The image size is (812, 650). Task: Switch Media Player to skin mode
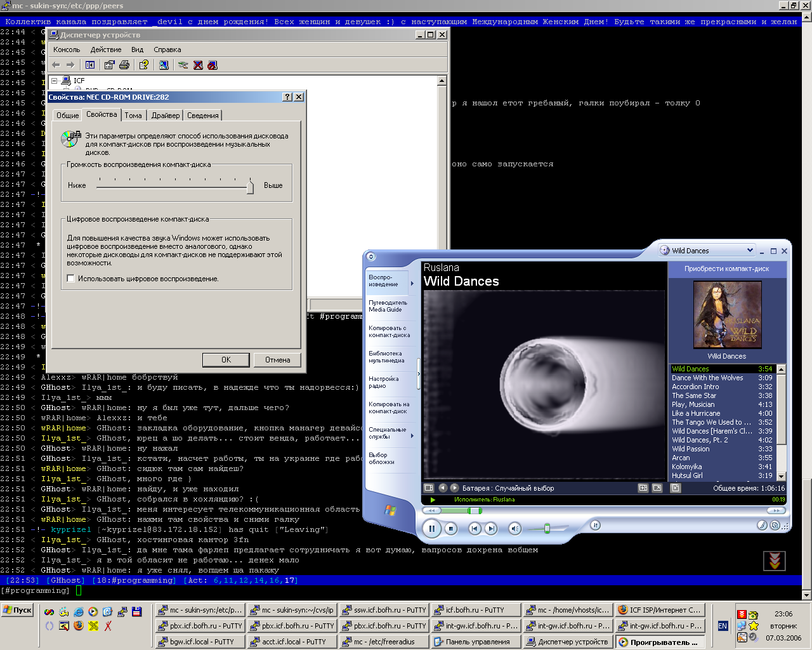775,525
